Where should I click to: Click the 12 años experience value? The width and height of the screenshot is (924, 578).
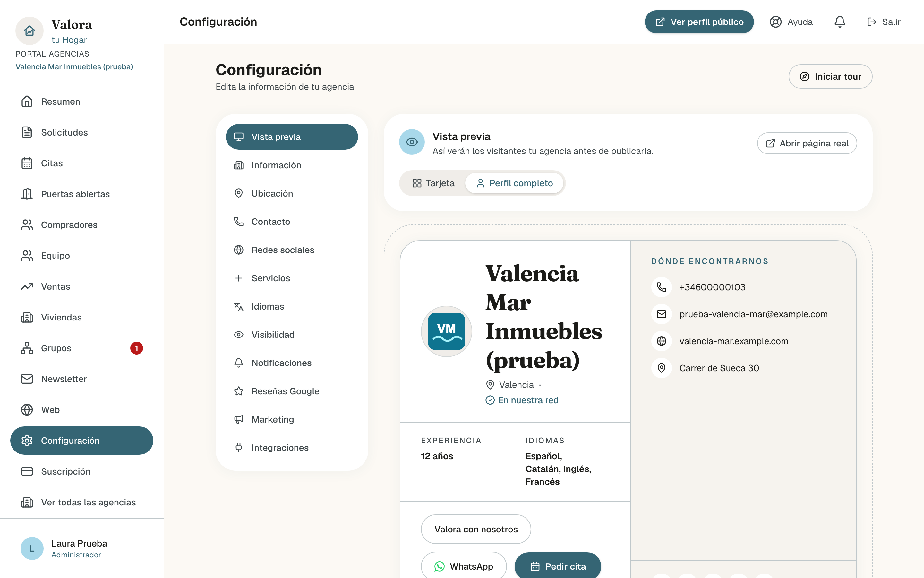(x=437, y=456)
